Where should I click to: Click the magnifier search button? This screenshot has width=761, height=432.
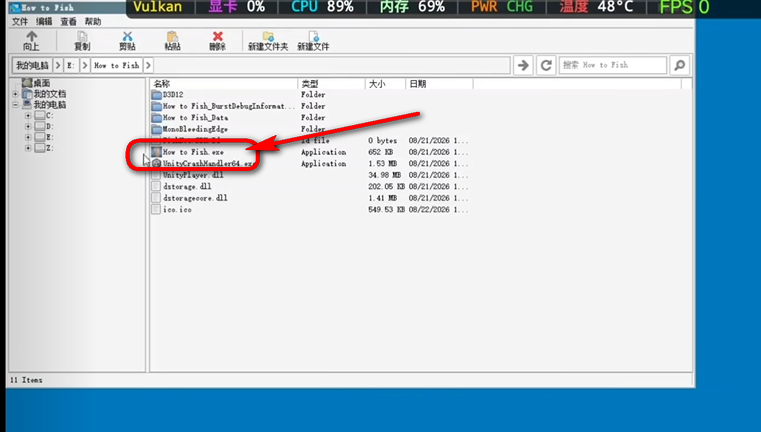[680, 65]
